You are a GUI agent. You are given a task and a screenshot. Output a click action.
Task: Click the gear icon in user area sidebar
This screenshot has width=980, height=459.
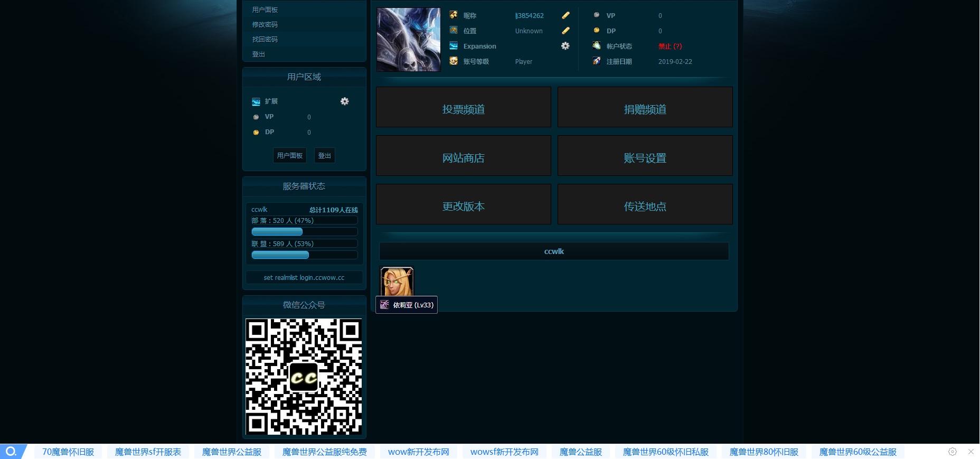[344, 101]
